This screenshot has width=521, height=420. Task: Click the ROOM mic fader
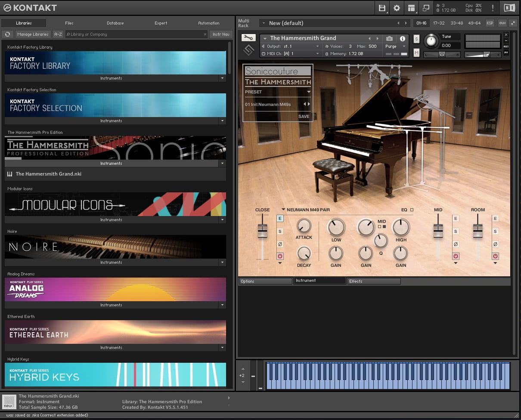coord(478,231)
